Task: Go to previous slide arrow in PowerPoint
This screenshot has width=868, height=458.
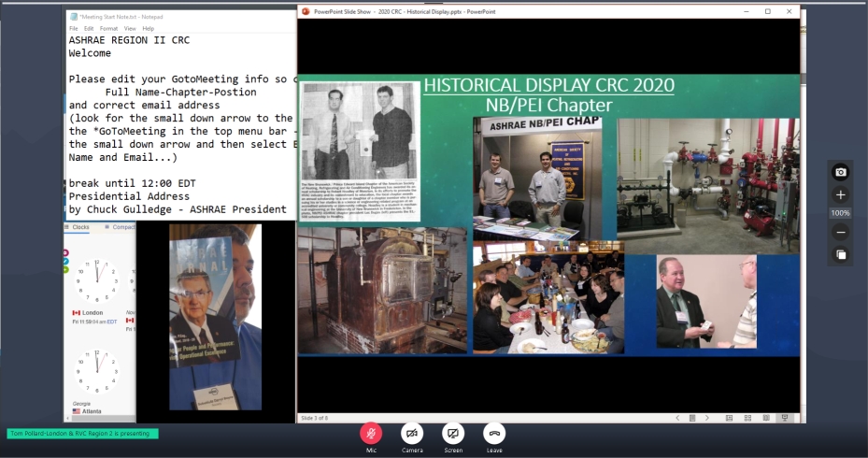Action: [677, 418]
